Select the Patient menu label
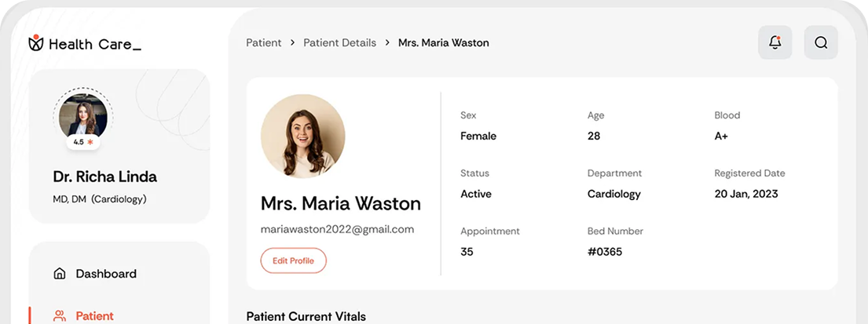 point(94,316)
